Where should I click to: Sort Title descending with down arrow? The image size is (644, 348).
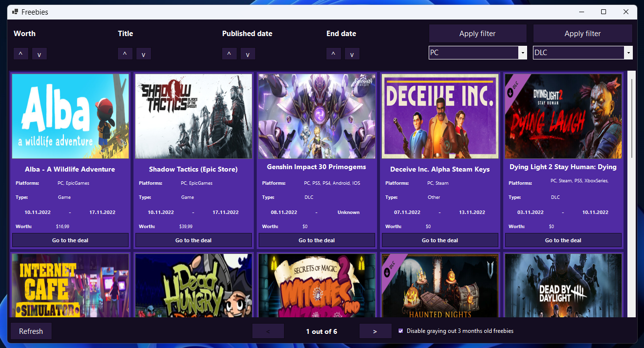point(144,54)
